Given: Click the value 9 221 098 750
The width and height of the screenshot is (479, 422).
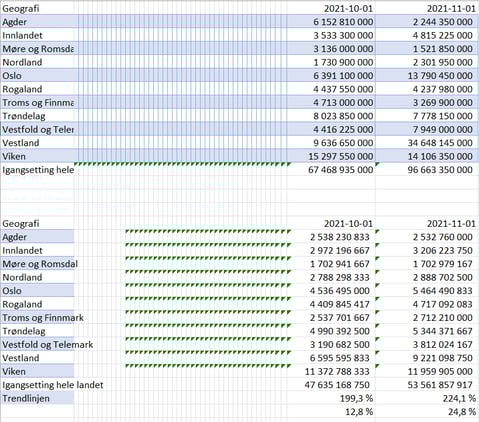Looking at the screenshot, I should pos(443,358).
